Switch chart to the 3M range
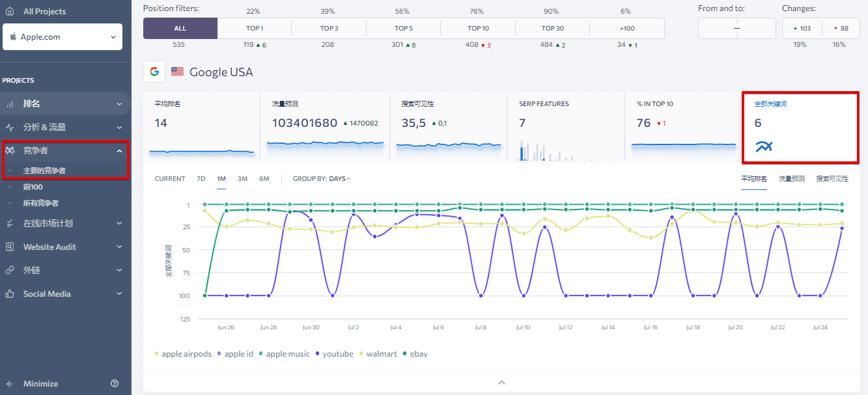The height and width of the screenshot is (395, 868). coord(242,179)
